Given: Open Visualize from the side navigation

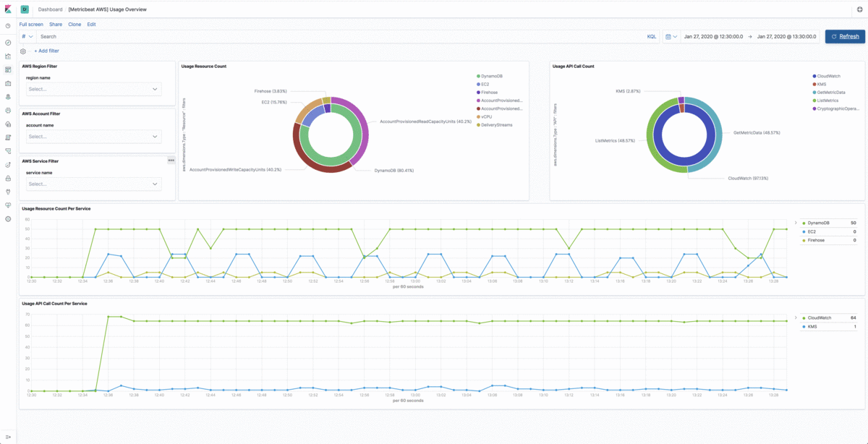Looking at the screenshot, I should pyautogui.click(x=8, y=56).
